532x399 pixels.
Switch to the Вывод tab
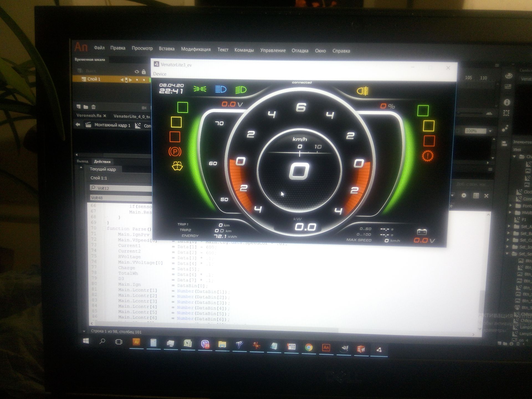[82, 161]
